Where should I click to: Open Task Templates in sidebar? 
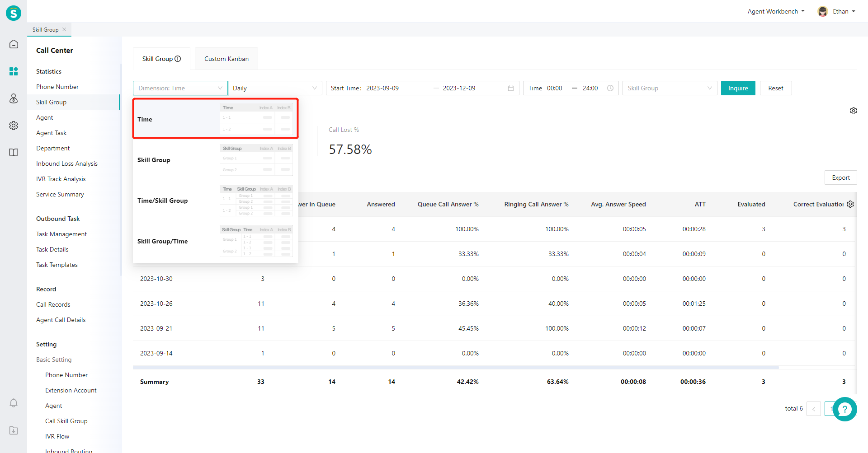(x=57, y=265)
